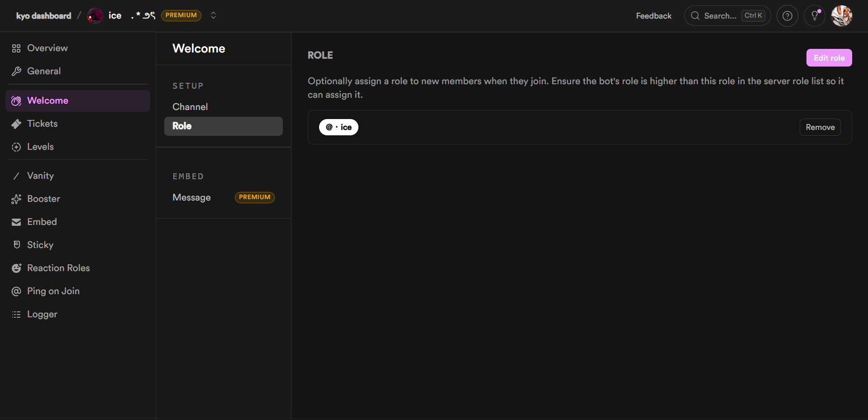Click the ice server avatar icon
Screen dimensions: 868x420
pyautogui.click(x=95, y=16)
